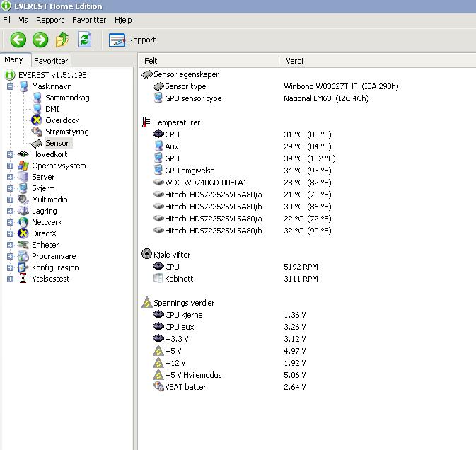Open the Rapport menu in the menu bar
Image resolution: width=476 pixels, height=450 pixels.
tap(50, 20)
